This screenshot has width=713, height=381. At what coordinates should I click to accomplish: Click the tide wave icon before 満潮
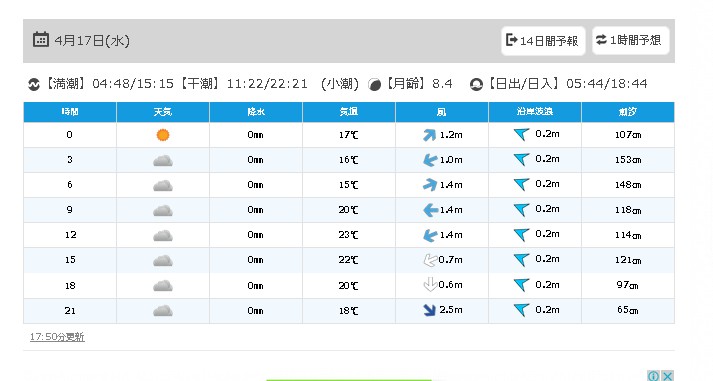point(34,85)
